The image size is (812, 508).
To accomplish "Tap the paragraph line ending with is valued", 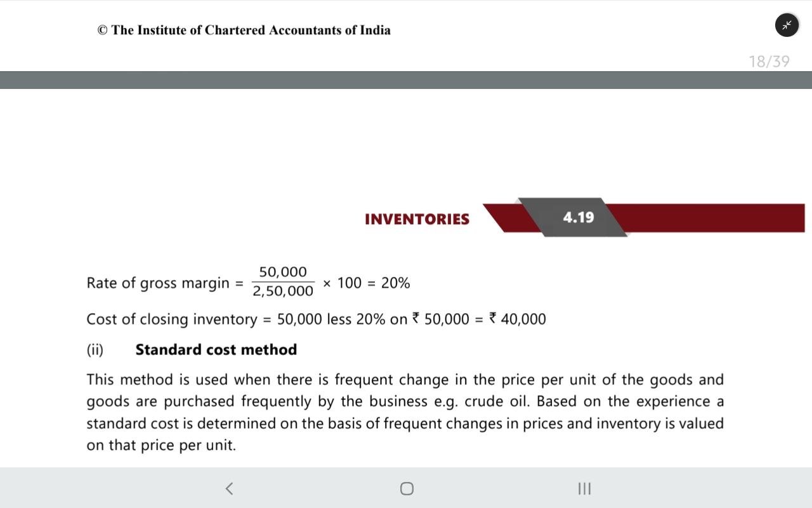I will pos(405,424).
